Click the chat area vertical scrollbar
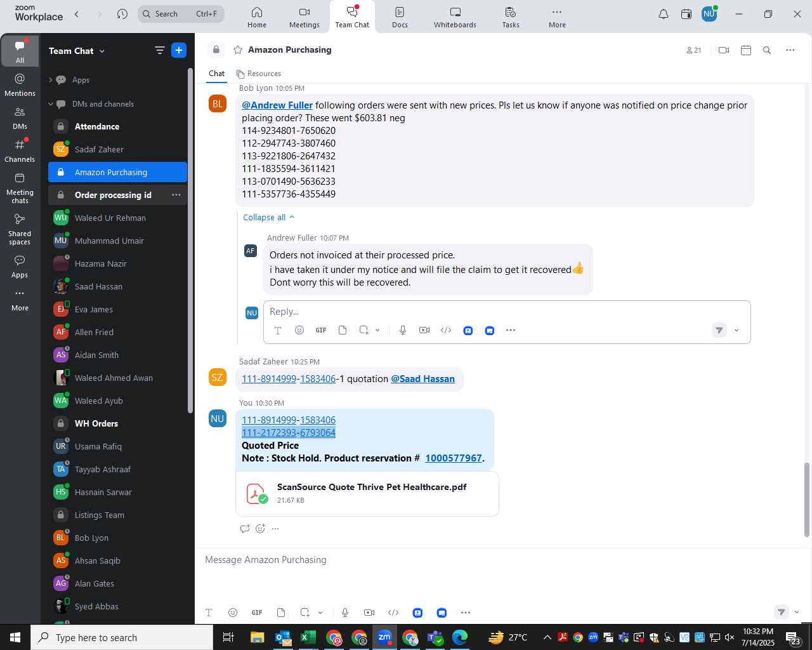The height and width of the screenshot is (650, 812). [x=807, y=500]
